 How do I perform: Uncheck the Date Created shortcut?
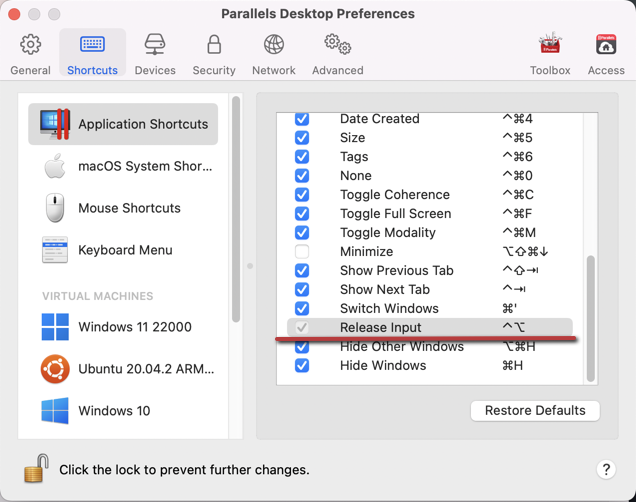pyautogui.click(x=302, y=119)
